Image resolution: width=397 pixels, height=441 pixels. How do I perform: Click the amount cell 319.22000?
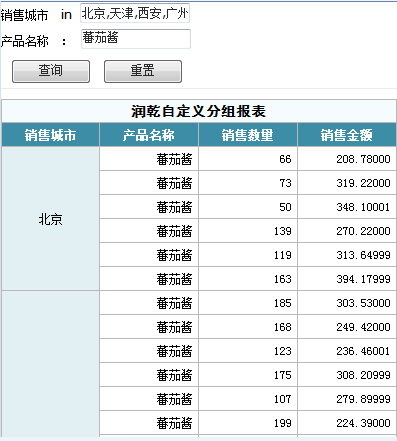[347, 183]
